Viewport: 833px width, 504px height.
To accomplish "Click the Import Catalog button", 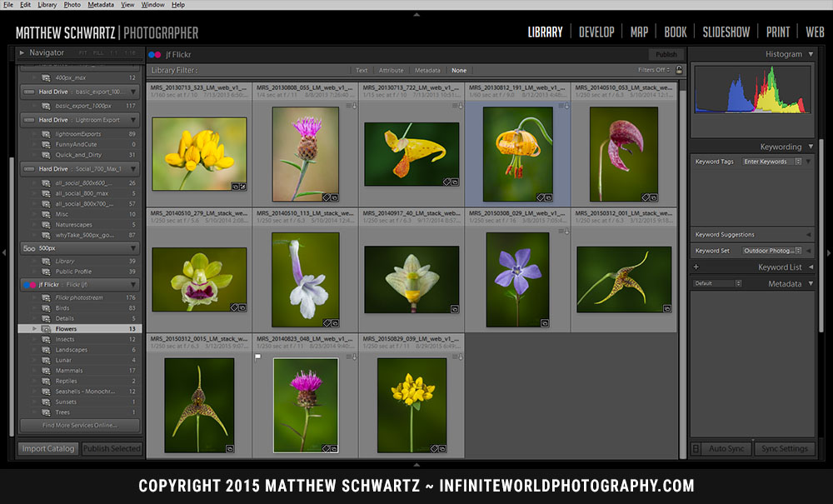I will 47,448.
